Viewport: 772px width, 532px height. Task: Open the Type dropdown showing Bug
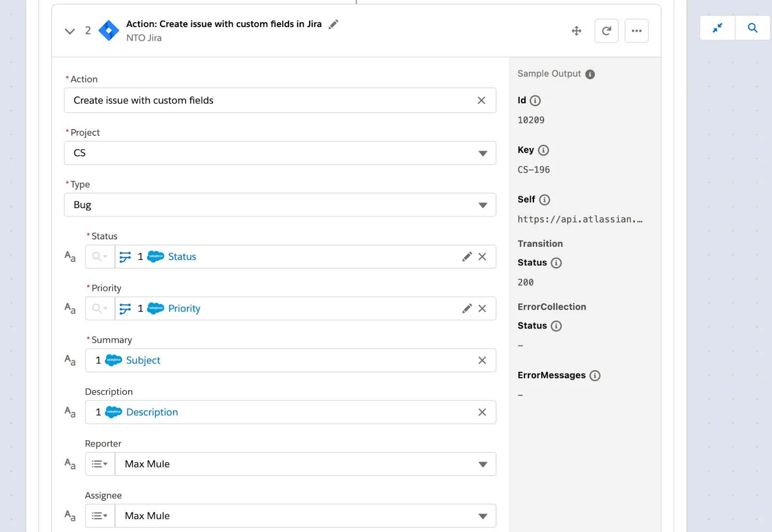click(483, 205)
